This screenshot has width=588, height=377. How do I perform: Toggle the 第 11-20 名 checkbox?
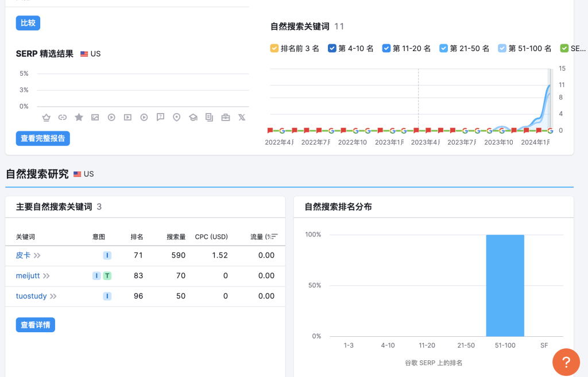(x=386, y=48)
